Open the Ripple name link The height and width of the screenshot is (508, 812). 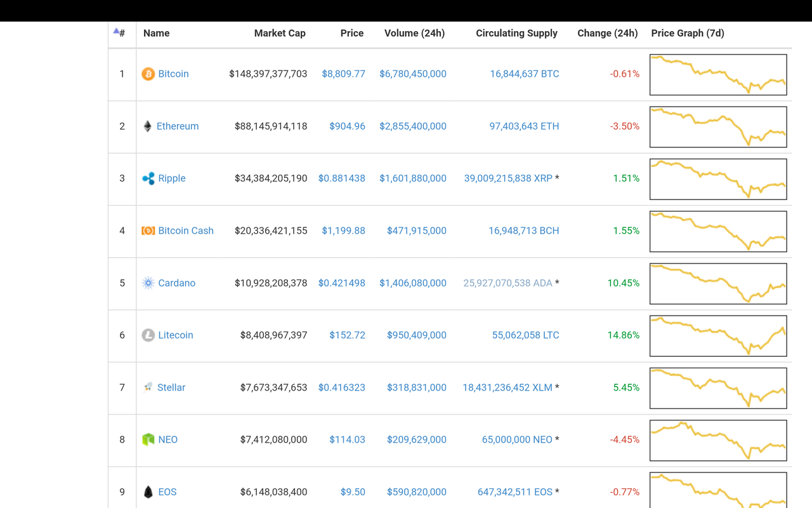pos(172,178)
